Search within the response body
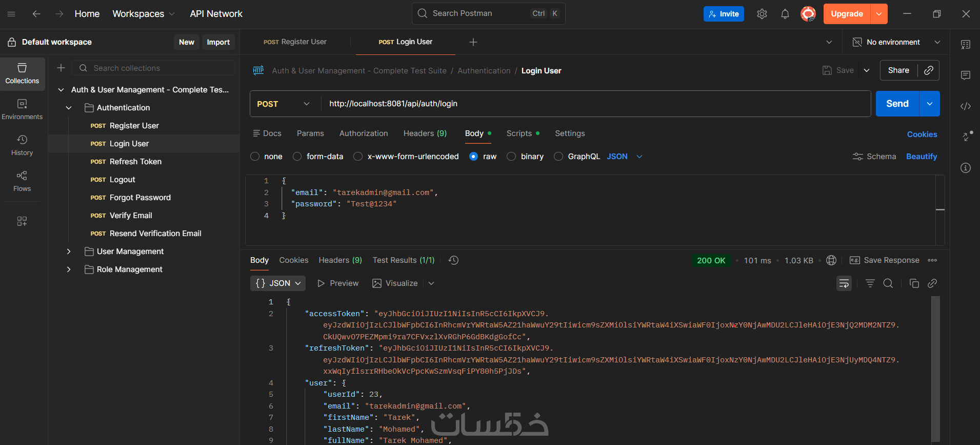Image resolution: width=980 pixels, height=445 pixels. point(888,283)
